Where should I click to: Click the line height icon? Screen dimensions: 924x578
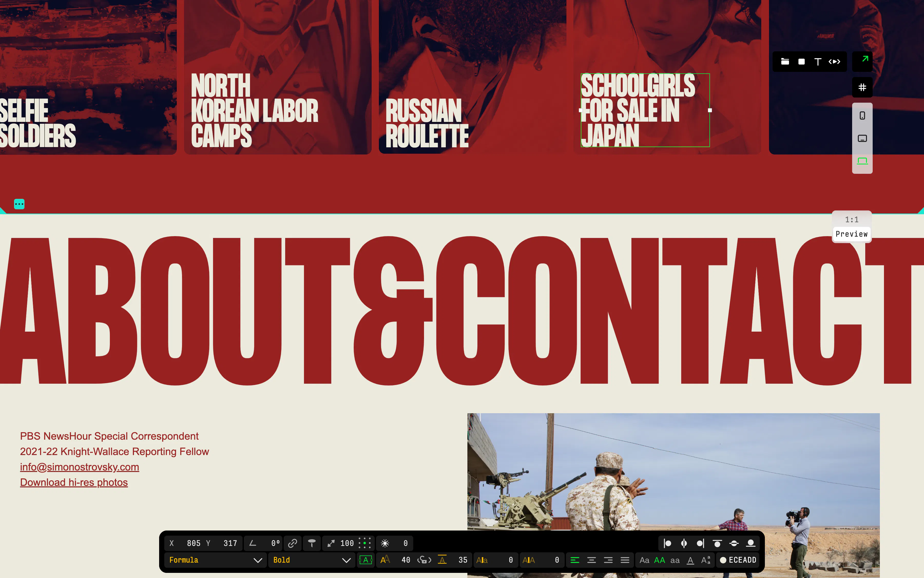(x=442, y=560)
